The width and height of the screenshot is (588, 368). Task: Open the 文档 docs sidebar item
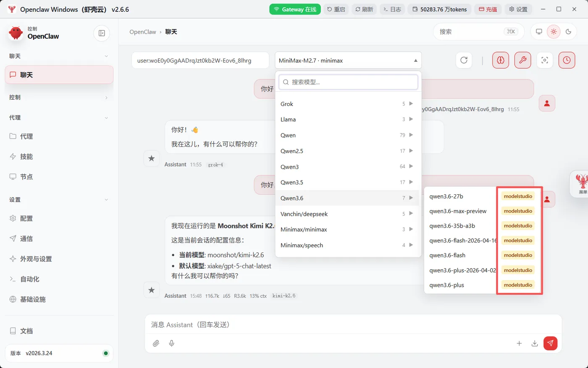click(59, 331)
